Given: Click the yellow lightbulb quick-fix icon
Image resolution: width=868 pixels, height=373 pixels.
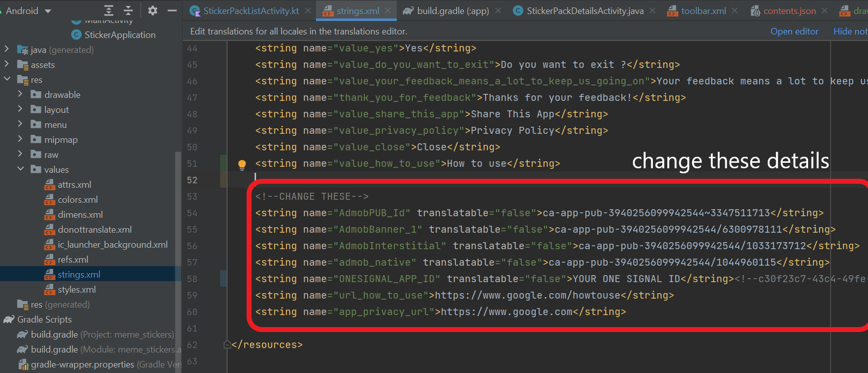Looking at the screenshot, I should tap(242, 164).
